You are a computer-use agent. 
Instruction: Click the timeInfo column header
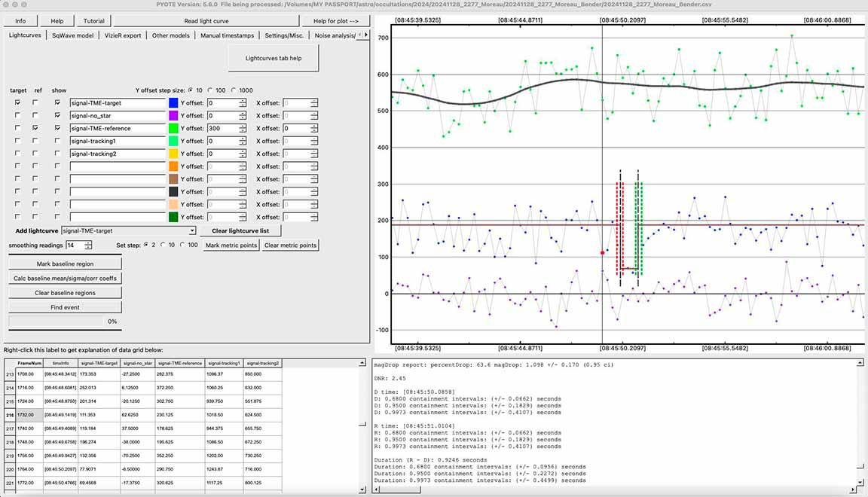point(61,363)
